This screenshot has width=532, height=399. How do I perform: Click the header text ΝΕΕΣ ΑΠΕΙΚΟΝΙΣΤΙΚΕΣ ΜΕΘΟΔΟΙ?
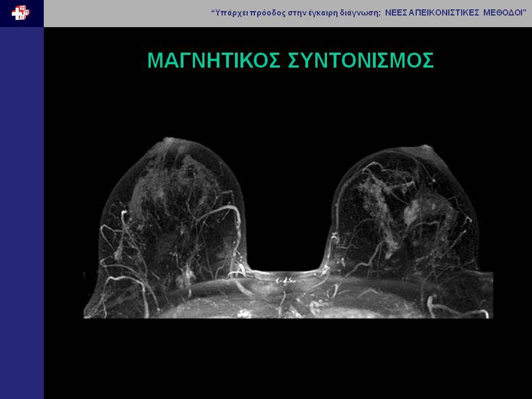click(454, 13)
